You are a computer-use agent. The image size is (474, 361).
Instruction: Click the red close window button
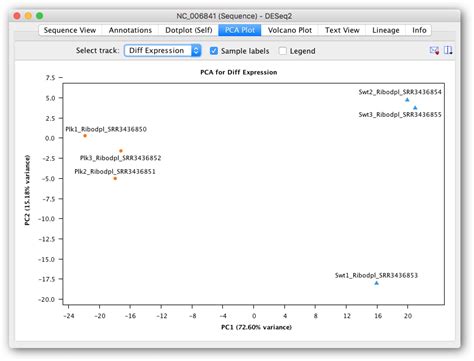pos(17,16)
